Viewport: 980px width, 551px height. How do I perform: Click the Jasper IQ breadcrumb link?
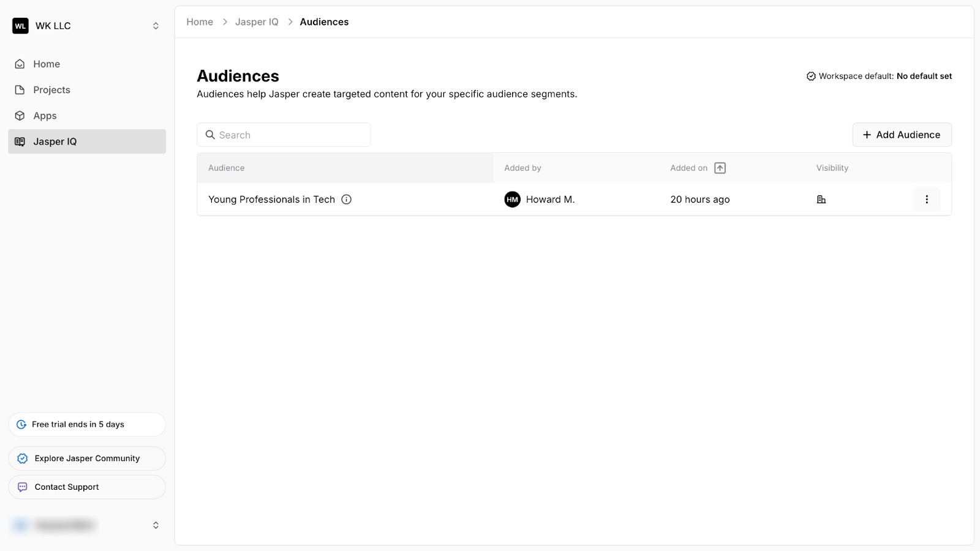tap(257, 22)
